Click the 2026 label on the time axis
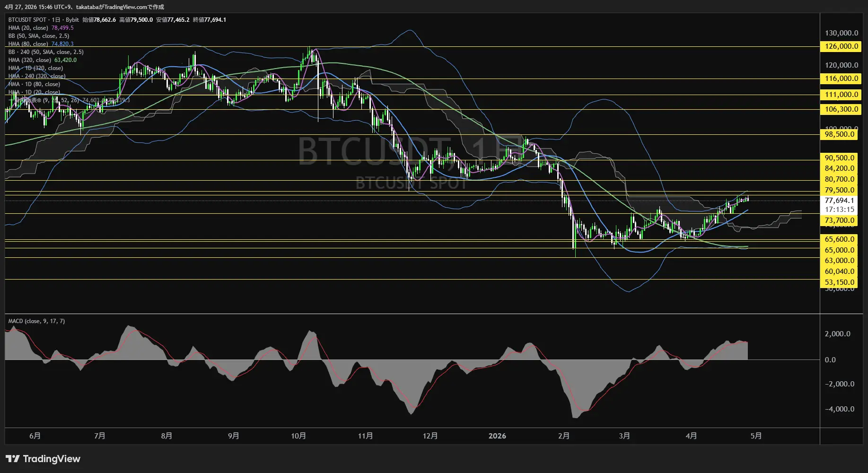This screenshot has width=868, height=473. [x=497, y=436]
